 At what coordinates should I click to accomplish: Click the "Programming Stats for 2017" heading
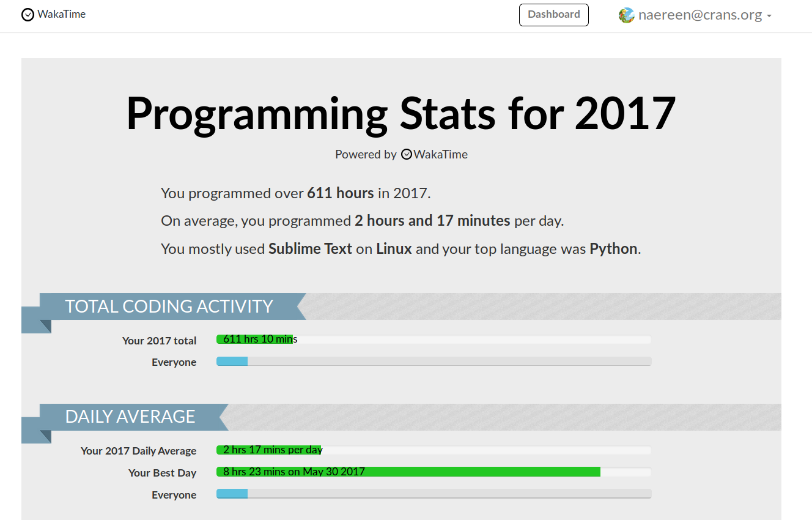coord(401,113)
